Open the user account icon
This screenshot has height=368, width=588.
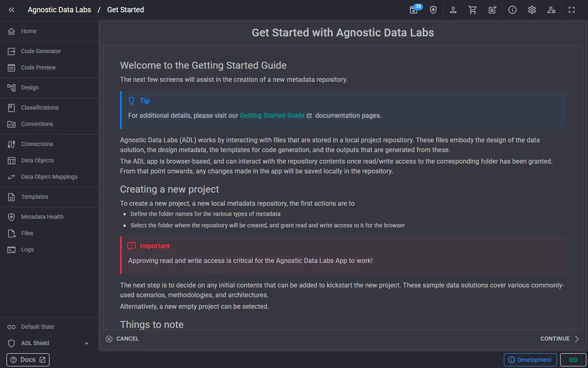(453, 10)
